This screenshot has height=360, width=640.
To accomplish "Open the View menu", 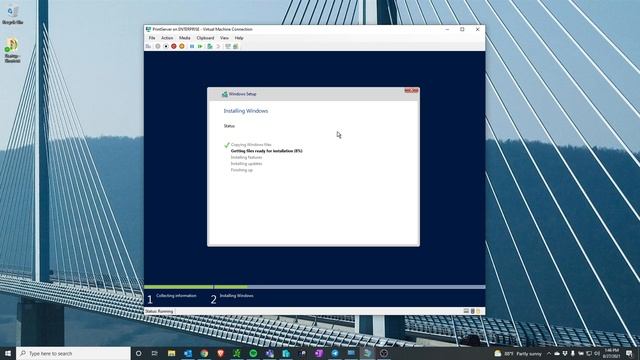I will tap(224, 38).
